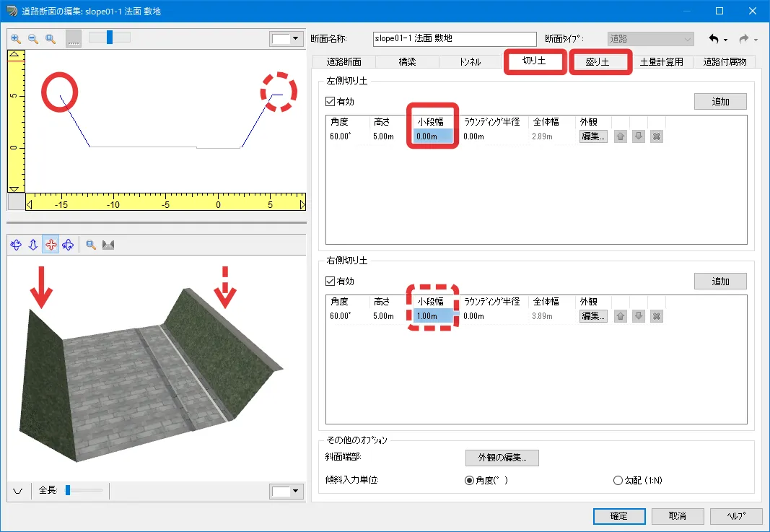
Task: Open the 土量計算用 tab
Action: coord(661,62)
